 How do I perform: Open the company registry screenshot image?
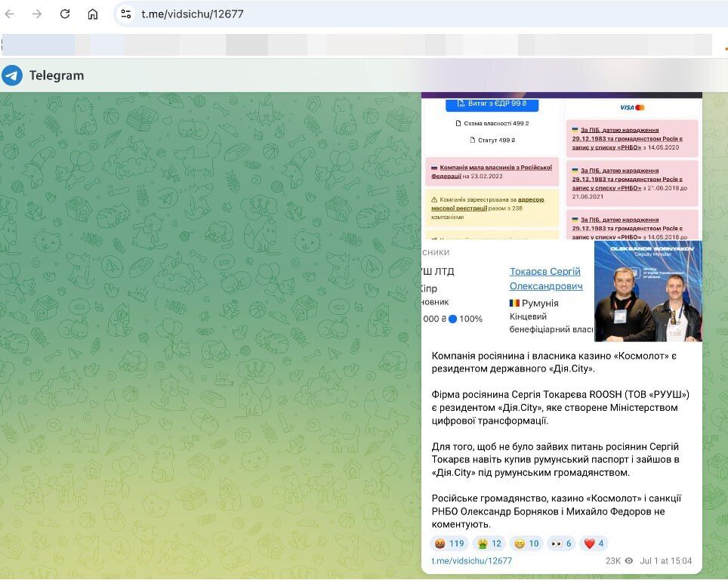coord(562,166)
